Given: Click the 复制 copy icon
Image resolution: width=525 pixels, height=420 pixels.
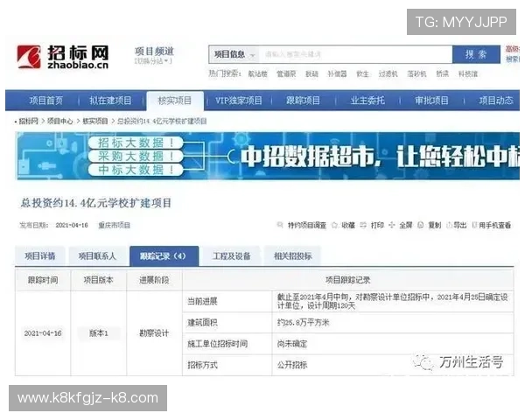Looking at the screenshot, I should pos(421,225).
